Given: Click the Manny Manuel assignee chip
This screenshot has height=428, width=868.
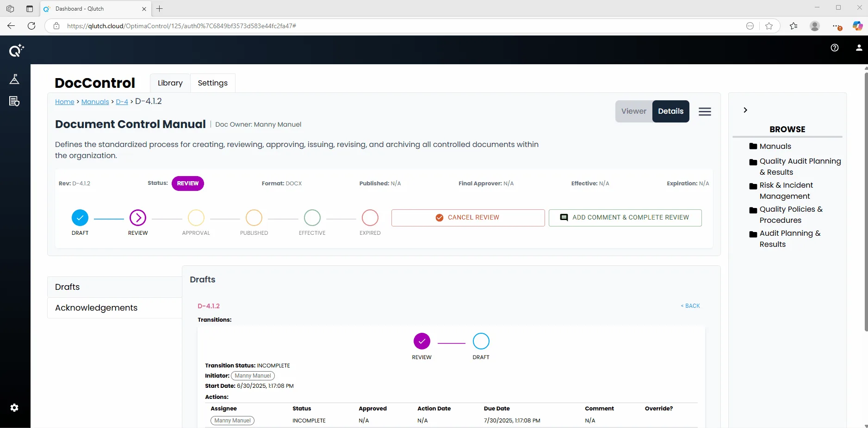Looking at the screenshot, I should tap(232, 421).
